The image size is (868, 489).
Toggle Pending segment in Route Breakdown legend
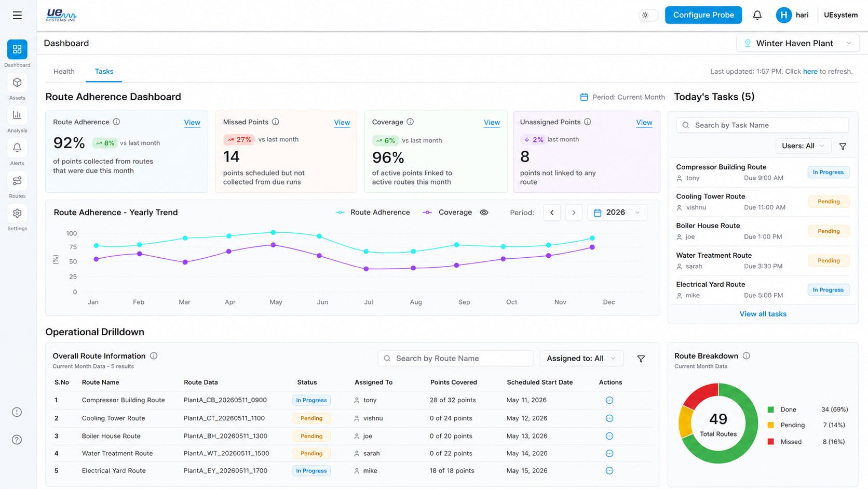click(x=807, y=425)
